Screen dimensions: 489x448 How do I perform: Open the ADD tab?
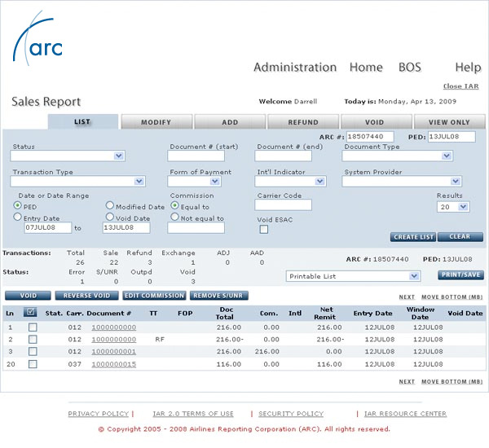pos(230,122)
